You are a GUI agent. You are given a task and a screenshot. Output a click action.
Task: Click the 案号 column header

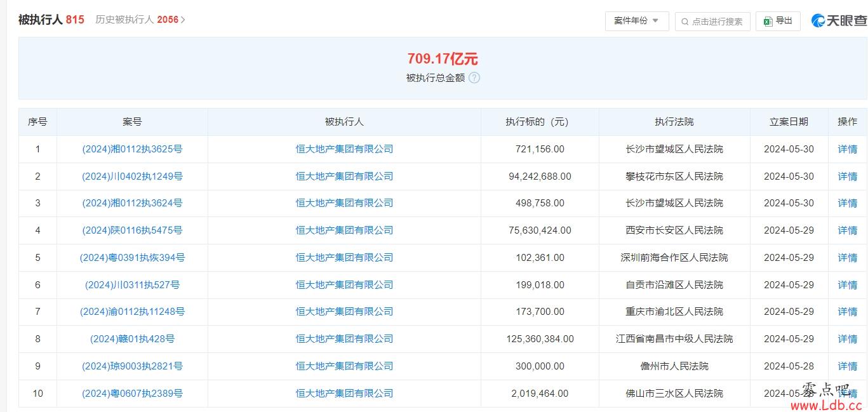click(x=132, y=122)
